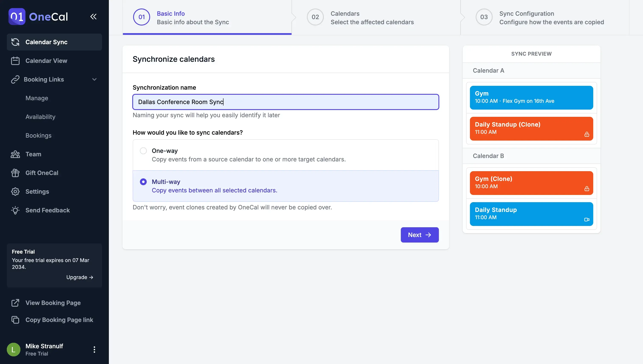Click the Calendar View sidebar icon

(16, 61)
